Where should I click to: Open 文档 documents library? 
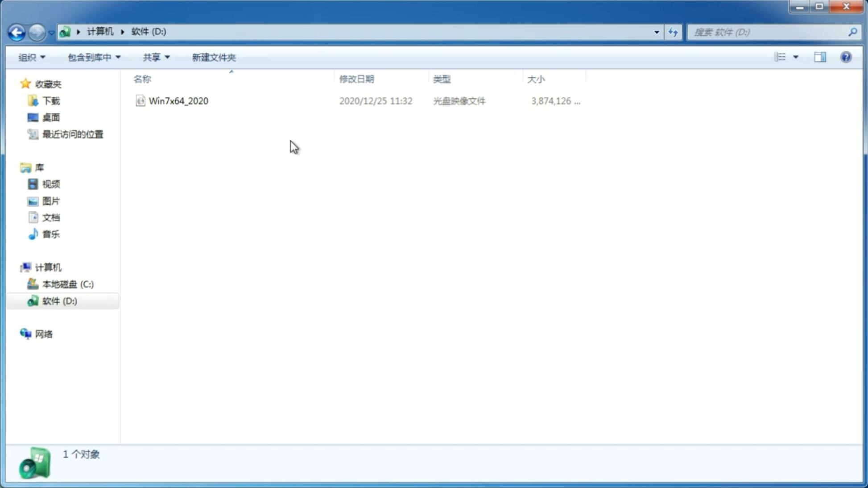pyautogui.click(x=51, y=217)
